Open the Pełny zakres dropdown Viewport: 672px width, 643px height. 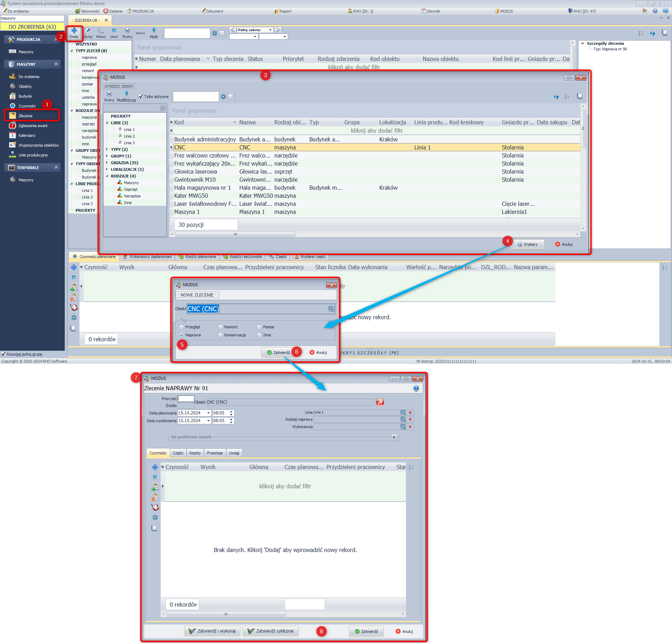click(x=270, y=30)
